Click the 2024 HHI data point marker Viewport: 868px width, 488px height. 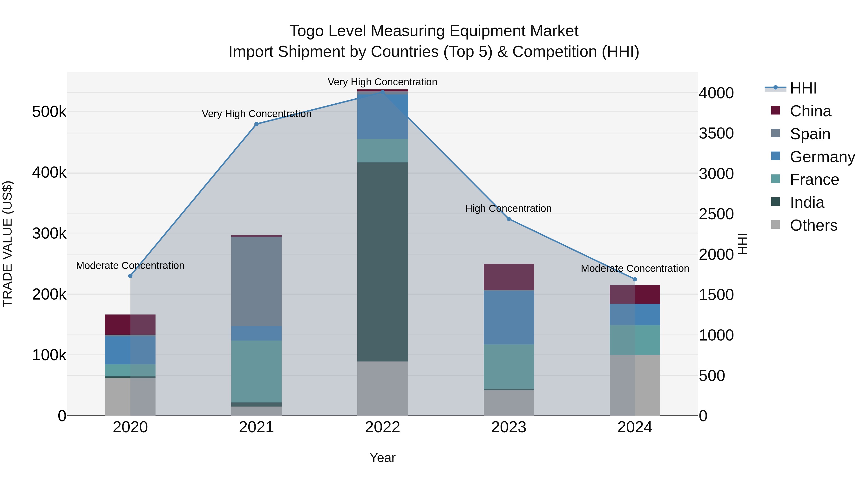pyautogui.click(x=635, y=279)
